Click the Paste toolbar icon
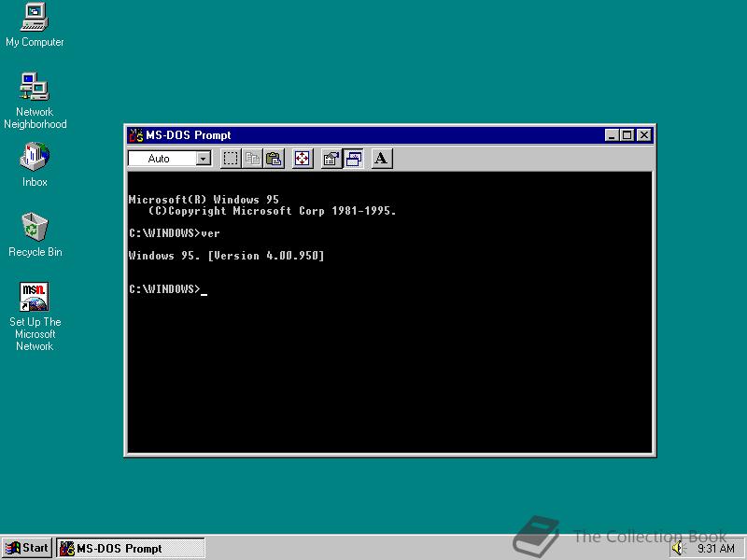The width and height of the screenshot is (747, 560). (274, 159)
